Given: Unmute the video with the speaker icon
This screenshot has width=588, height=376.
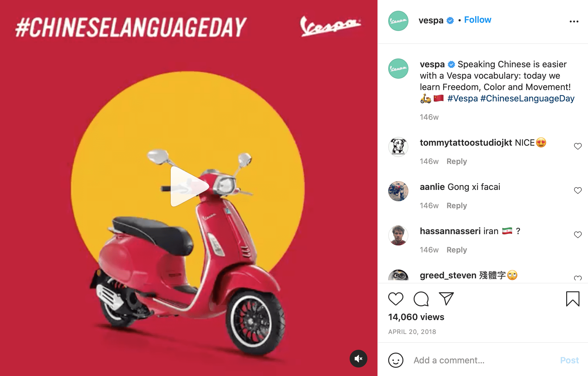Looking at the screenshot, I should pos(358,359).
